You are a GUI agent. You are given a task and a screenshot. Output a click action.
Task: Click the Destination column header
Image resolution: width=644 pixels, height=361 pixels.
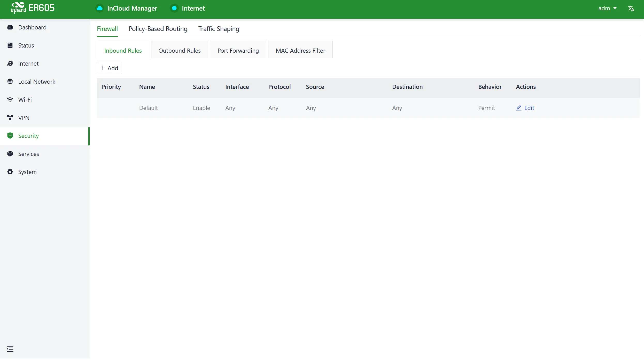click(407, 87)
